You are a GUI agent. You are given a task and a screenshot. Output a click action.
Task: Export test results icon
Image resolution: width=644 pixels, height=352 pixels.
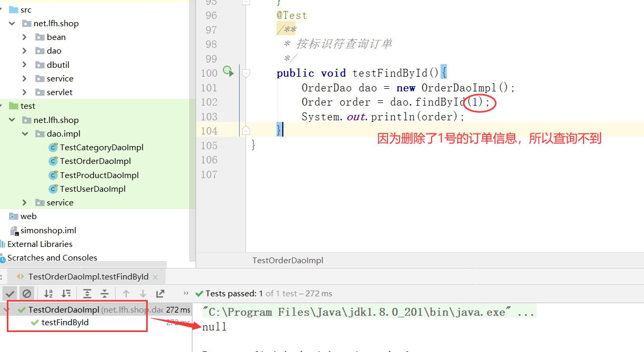click(x=160, y=294)
